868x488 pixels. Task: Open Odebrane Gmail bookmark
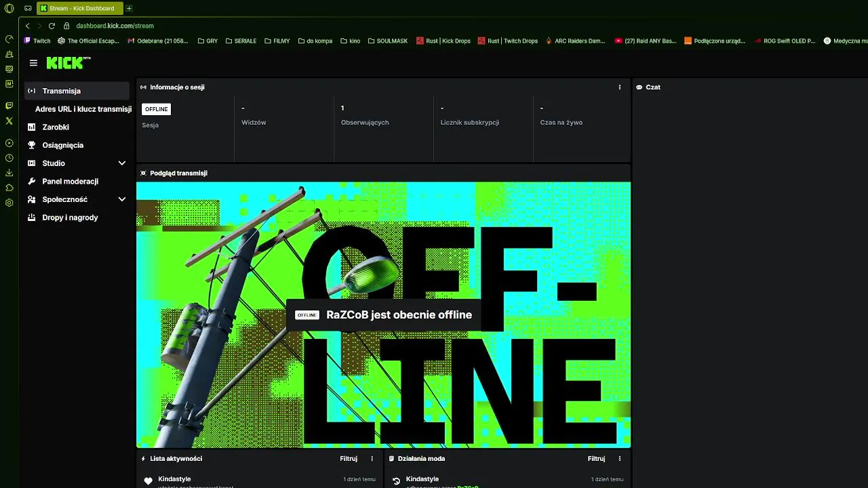coord(158,41)
